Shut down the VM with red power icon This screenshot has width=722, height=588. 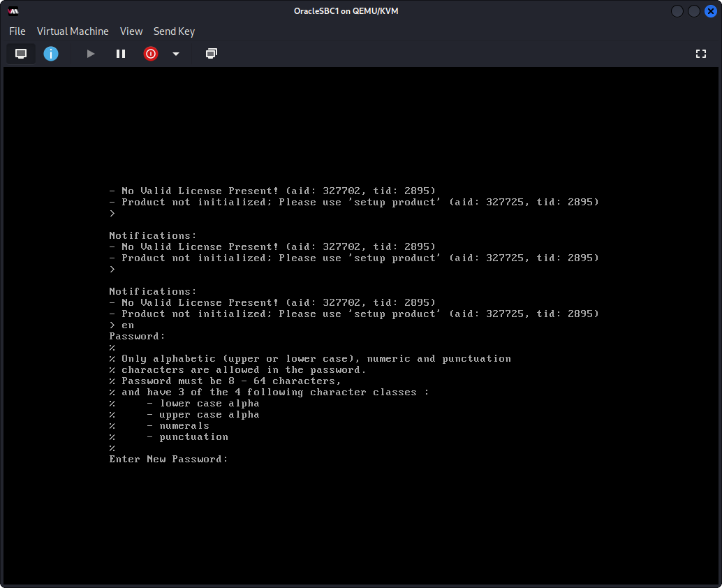pyautogui.click(x=151, y=54)
